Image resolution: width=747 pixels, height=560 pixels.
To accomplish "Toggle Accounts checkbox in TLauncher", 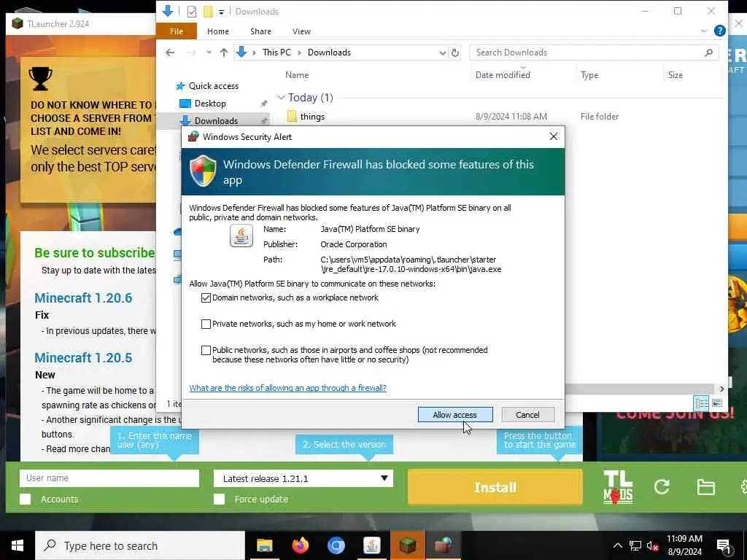I will coord(26,499).
